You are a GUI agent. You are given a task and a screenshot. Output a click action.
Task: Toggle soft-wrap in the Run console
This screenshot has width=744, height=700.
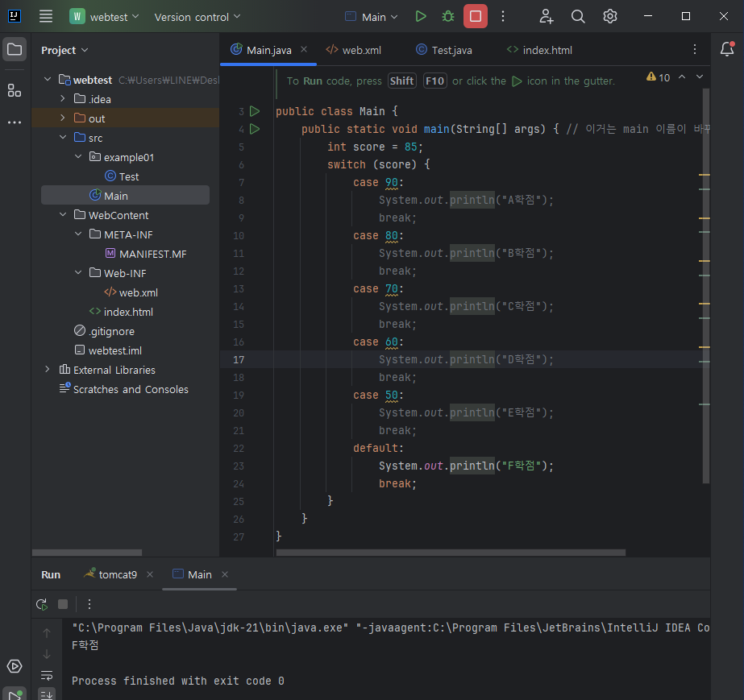coord(47,675)
